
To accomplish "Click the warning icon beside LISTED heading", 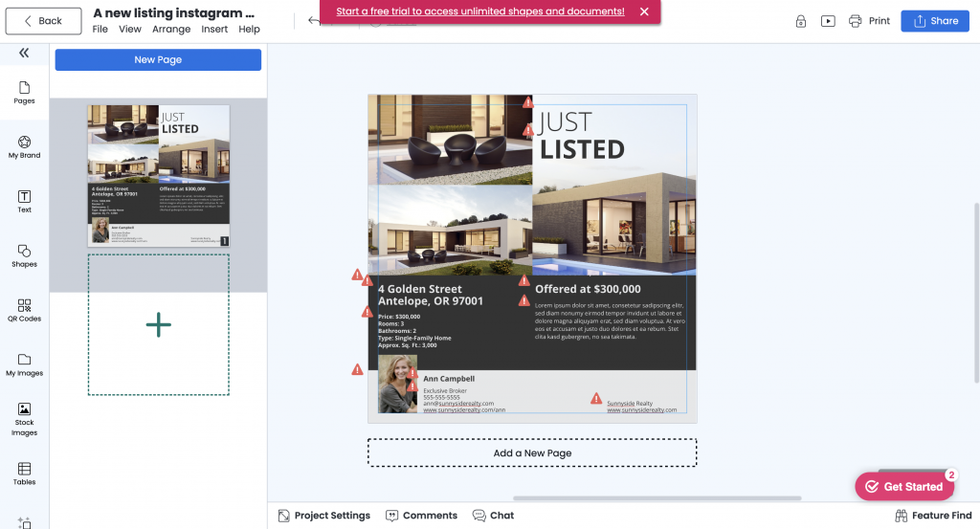I will coord(528,130).
